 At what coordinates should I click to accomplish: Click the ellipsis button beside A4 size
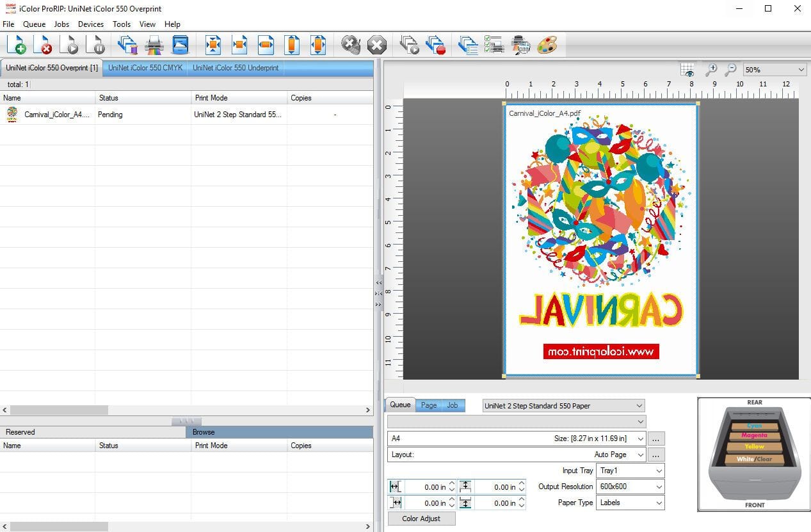[x=656, y=439]
